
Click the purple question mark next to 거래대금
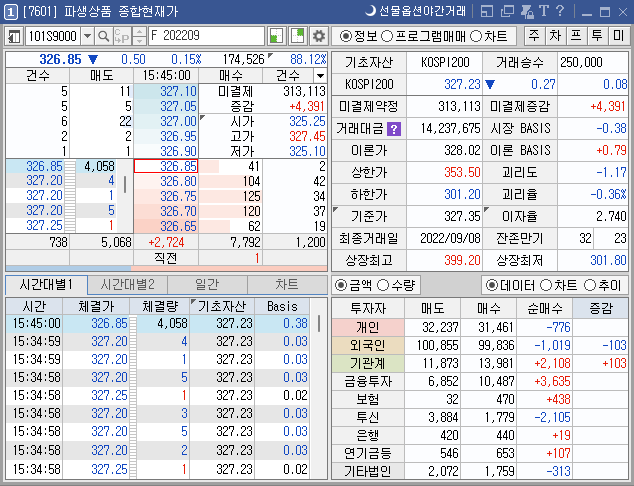pyautogui.click(x=393, y=129)
